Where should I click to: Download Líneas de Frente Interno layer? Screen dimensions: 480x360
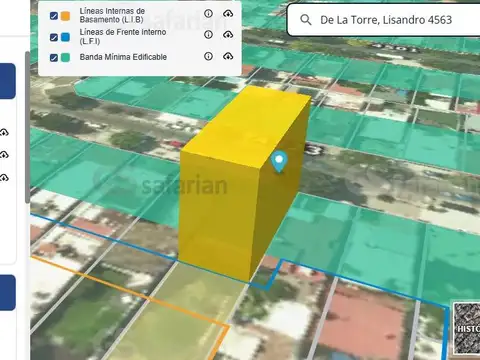click(x=228, y=35)
